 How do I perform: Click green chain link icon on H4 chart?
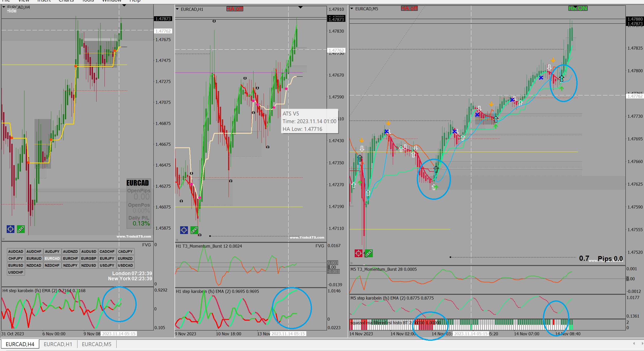21,229
